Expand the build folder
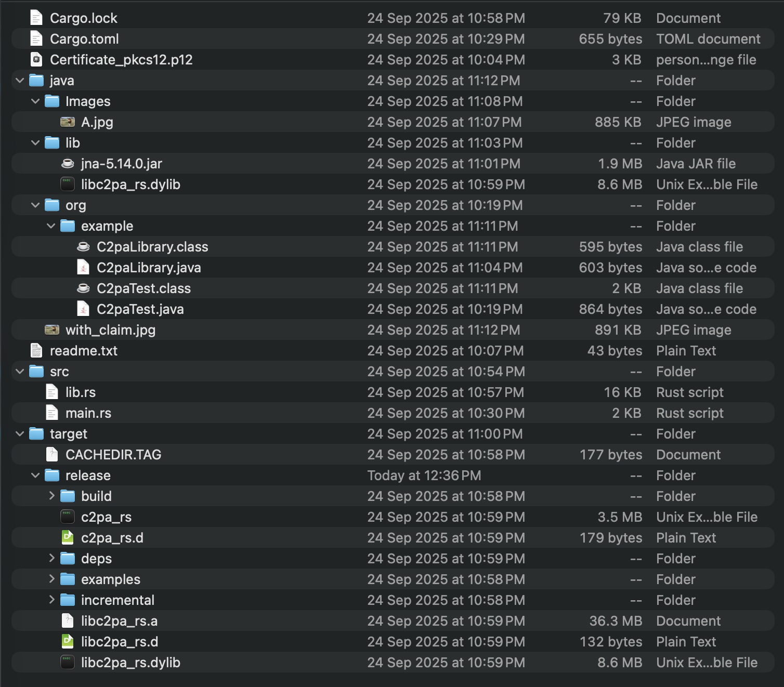 pyautogui.click(x=51, y=496)
